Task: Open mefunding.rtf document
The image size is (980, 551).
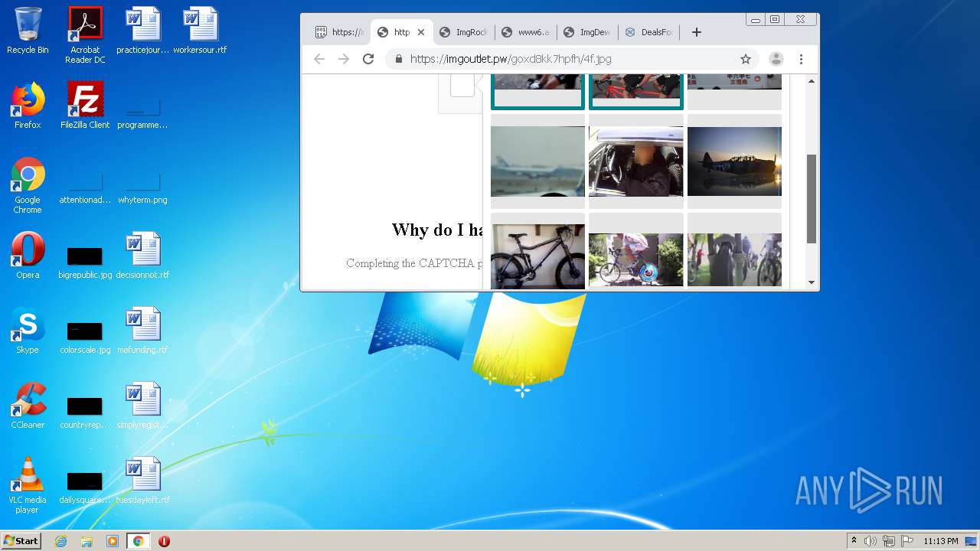Action: click(142, 331)
